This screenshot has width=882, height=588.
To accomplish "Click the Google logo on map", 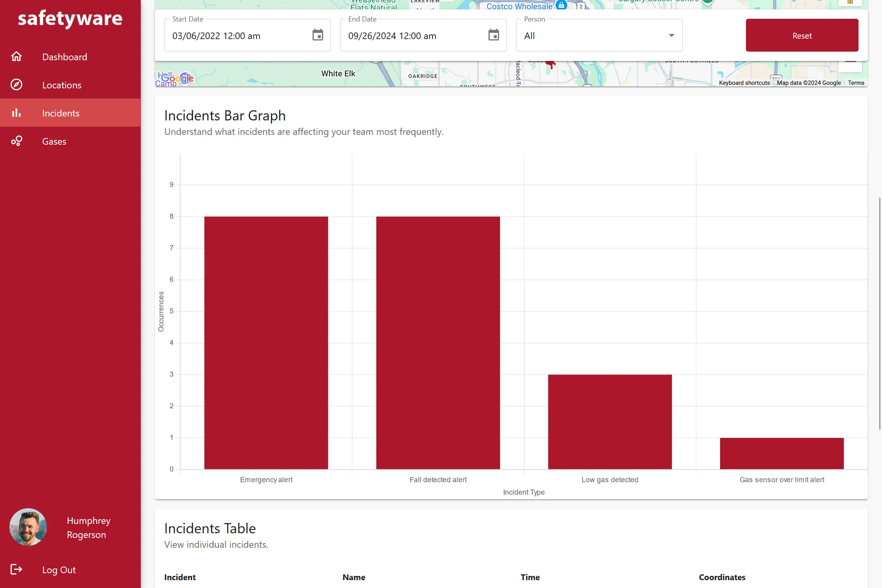I will (x=178, y=78).
